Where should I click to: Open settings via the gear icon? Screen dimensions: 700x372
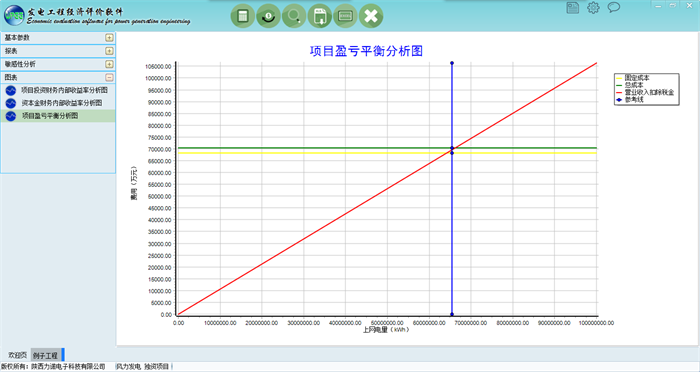coord(593,8)
